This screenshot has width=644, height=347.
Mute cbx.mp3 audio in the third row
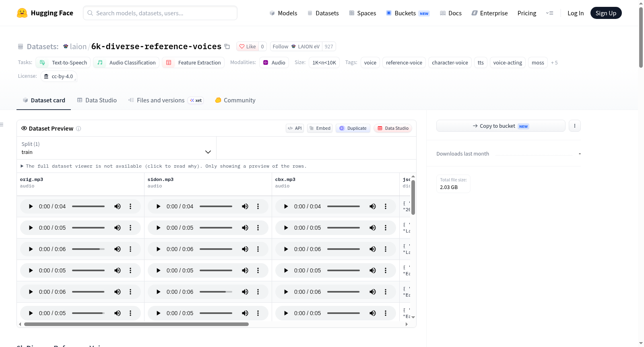tap(373, 249)
